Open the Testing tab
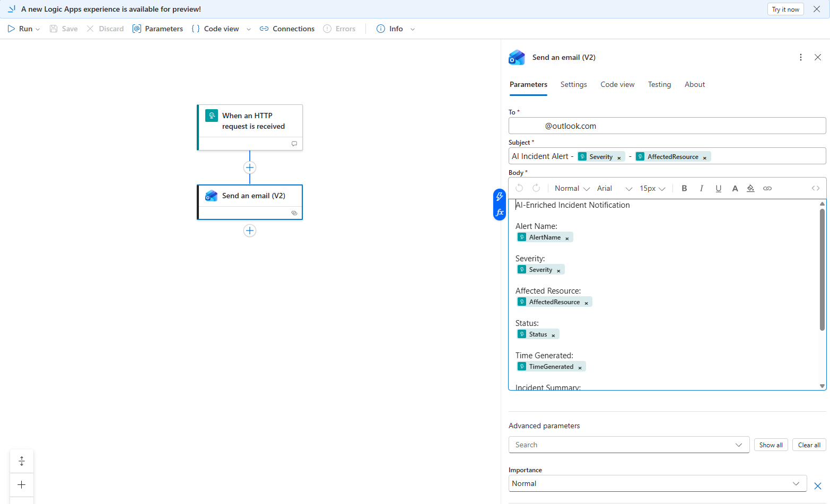This screenshot has height=504, width=830. click(659, 84)
